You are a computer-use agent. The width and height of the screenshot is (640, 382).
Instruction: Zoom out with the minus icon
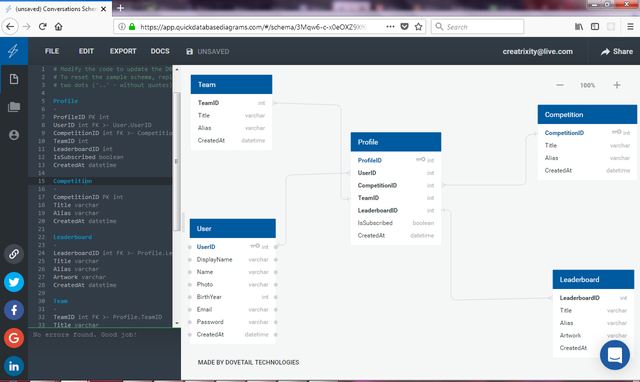(x=560, y=85)
